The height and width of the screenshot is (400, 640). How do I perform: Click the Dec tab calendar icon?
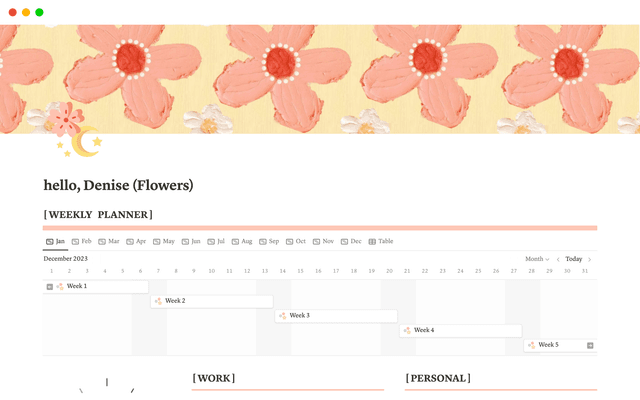(x=343, y=241)
